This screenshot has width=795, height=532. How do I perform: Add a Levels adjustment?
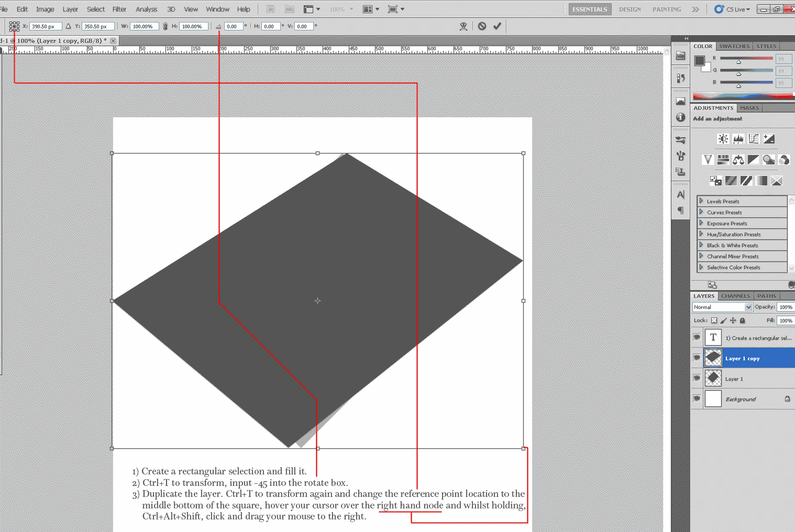point(738,139)
